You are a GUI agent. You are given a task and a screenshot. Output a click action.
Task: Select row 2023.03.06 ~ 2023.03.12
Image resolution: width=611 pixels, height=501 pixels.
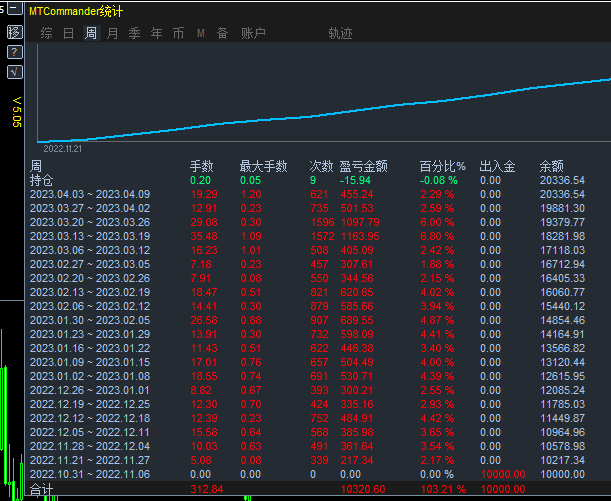(90, 250)
